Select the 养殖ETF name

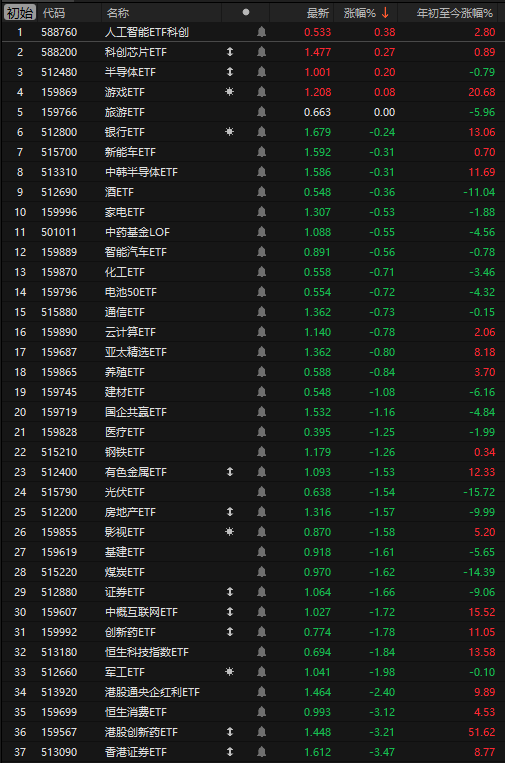tap(125, 372)
